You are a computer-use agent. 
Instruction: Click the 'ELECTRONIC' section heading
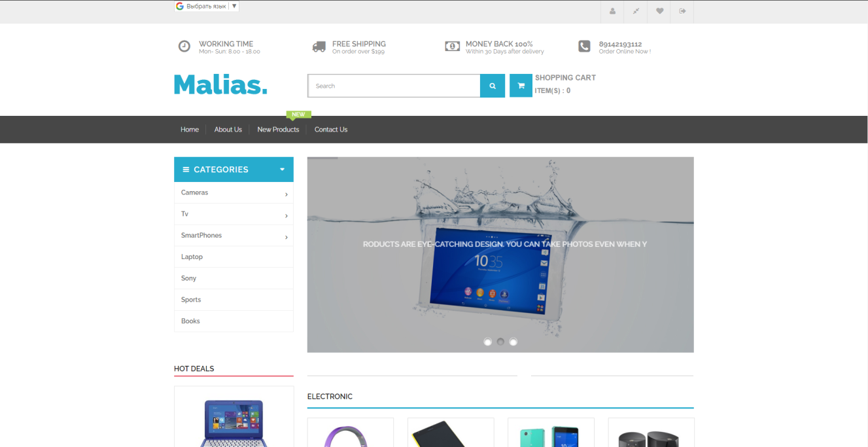coord(330,397)
